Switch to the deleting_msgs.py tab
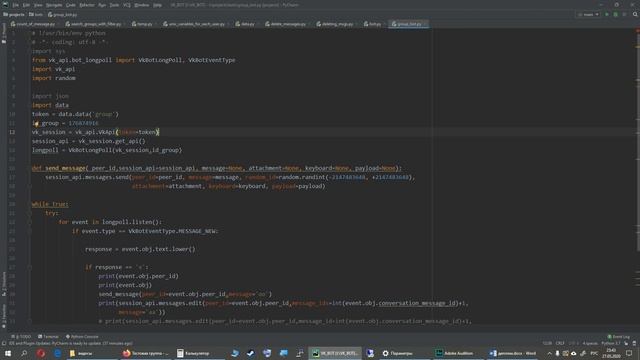 click(x=336, y=24)
